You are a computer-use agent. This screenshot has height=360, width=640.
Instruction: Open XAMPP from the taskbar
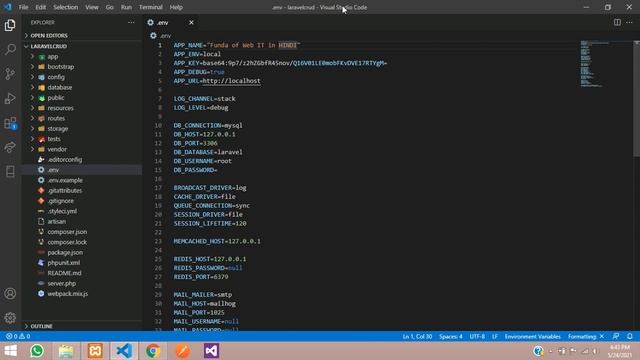click(x=95, y=351)
